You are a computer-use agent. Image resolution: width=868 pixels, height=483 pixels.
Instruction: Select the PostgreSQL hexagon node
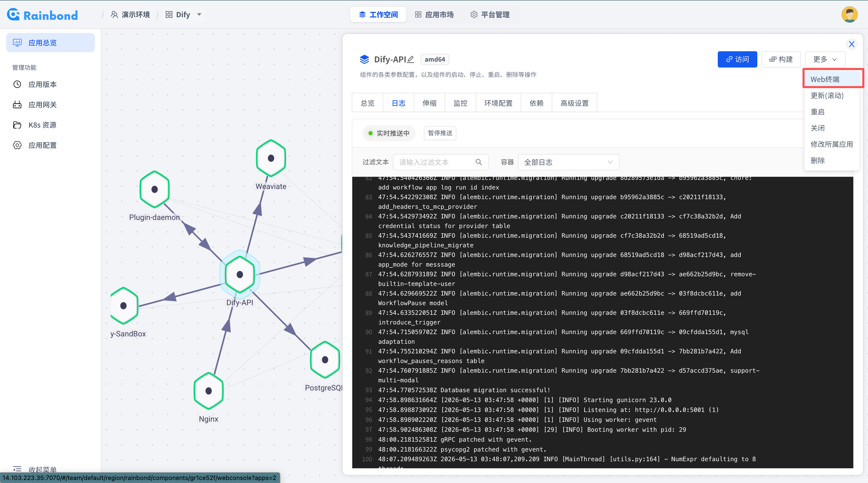325,360
